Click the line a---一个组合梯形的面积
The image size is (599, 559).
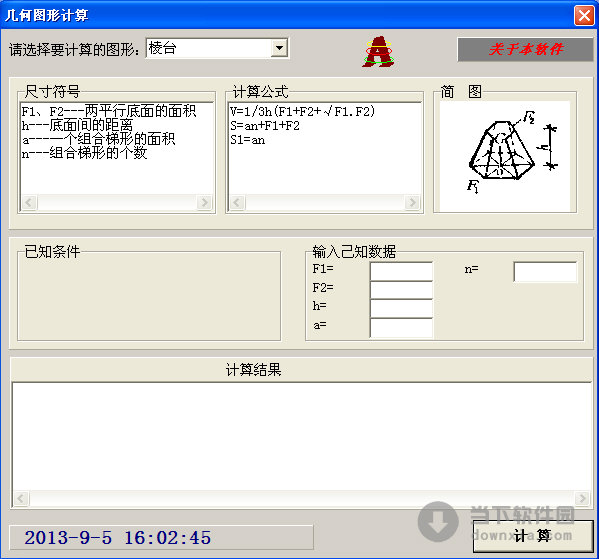(x=99, y=139)
